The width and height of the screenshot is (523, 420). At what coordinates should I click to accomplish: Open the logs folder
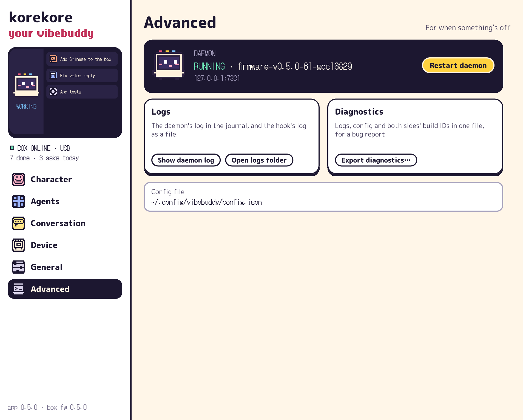pos(259,160)
